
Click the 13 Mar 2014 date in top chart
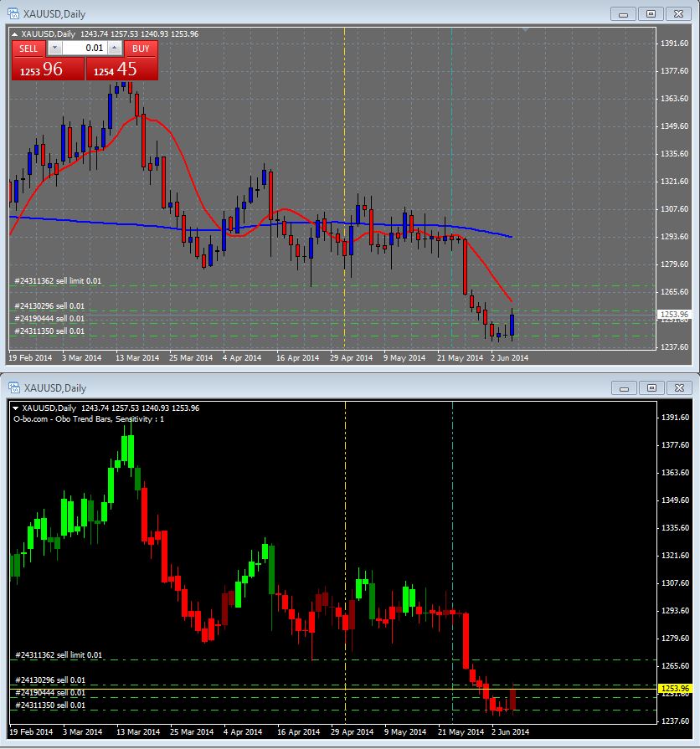click(137, 357)
